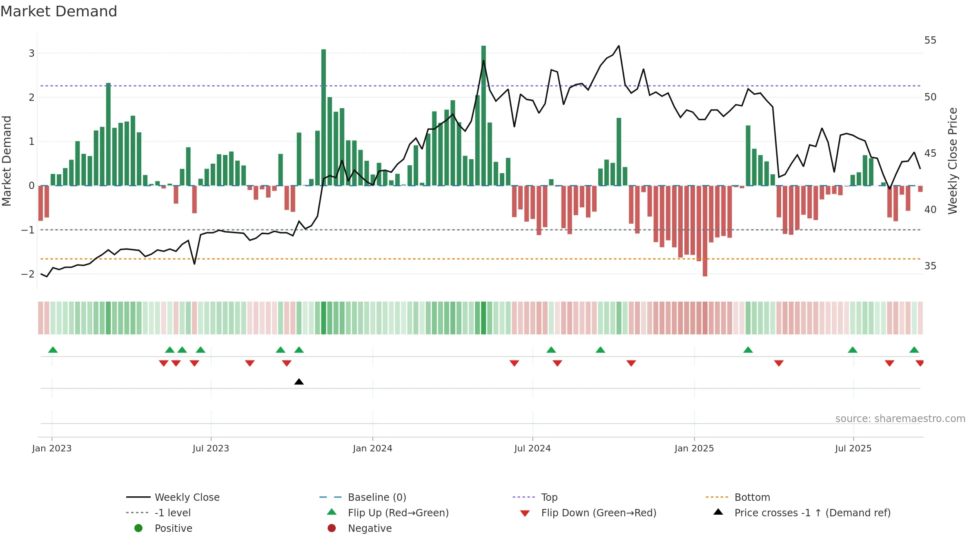Click the Positive legend label
Image resolution: width=980 pixels, height=551 pixels.
pos(174,528)
